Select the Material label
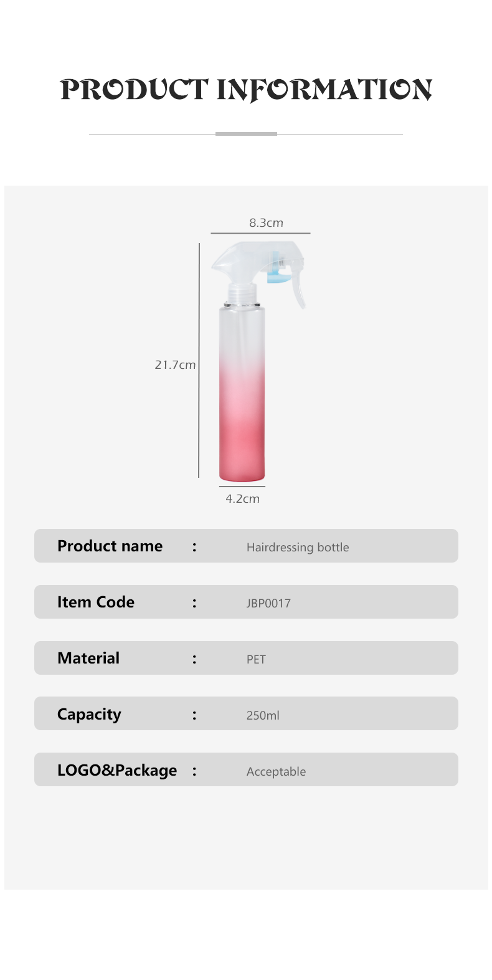492x980 pixels. point(88,658)
